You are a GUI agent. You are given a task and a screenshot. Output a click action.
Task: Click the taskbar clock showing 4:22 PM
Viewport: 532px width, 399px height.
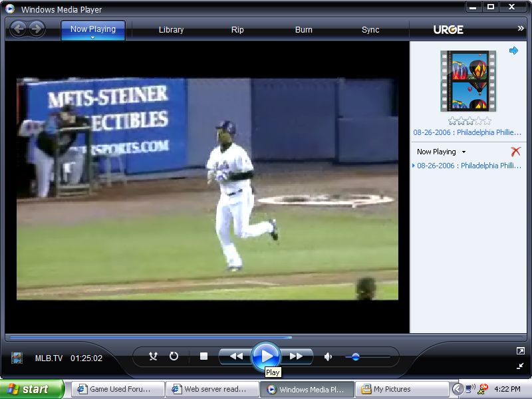click(507, 389)
